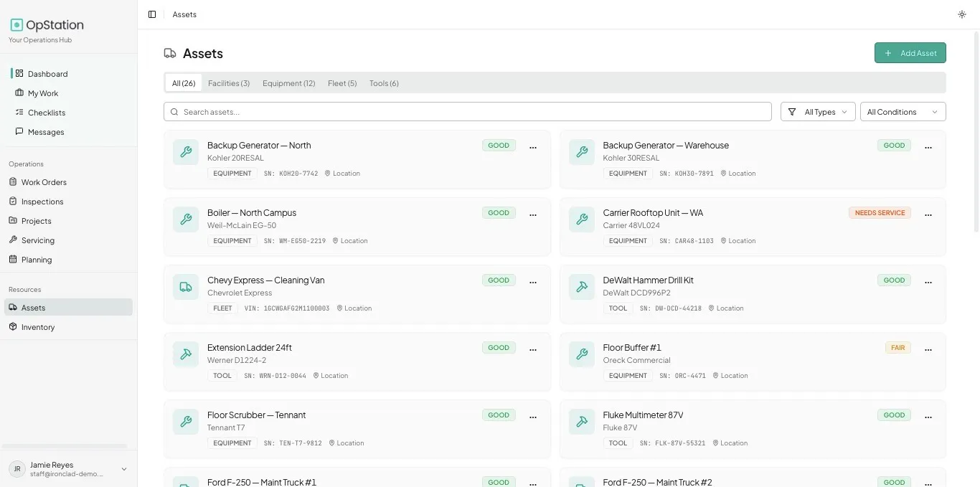Click the hammer icon for Fluke Multimeter 87V
The height and width of the screenshot is (487, 980).
582,422
